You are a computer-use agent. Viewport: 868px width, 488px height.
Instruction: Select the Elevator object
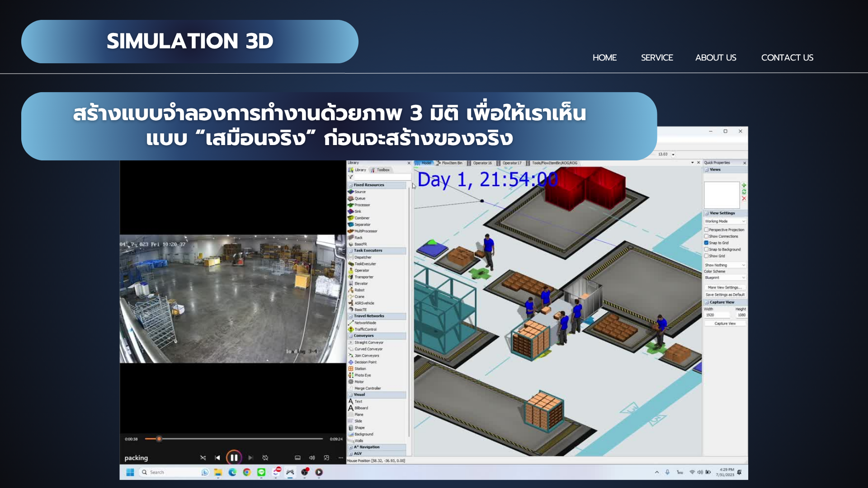(358, 283)
